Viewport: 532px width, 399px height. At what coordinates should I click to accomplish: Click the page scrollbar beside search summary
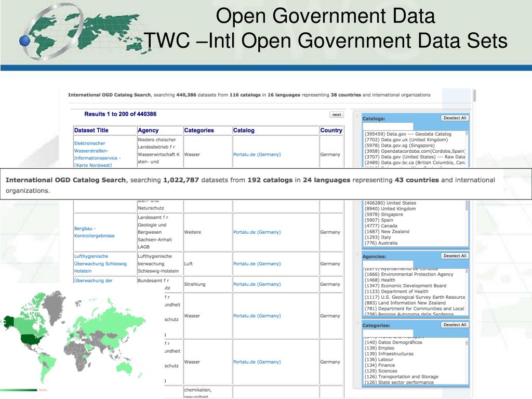tap(474, 96)
